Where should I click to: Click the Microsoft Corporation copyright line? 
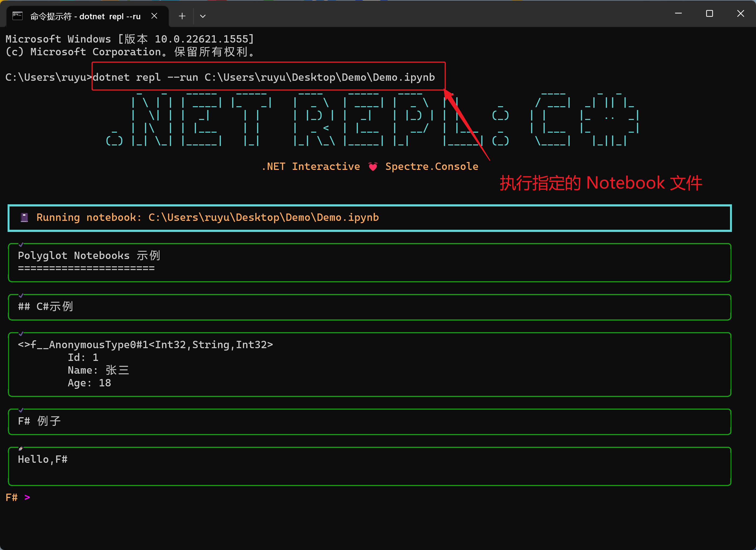coord(130,52)
